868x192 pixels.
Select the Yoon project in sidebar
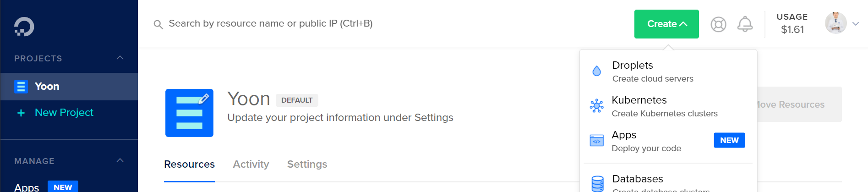[x=47, y=87]
